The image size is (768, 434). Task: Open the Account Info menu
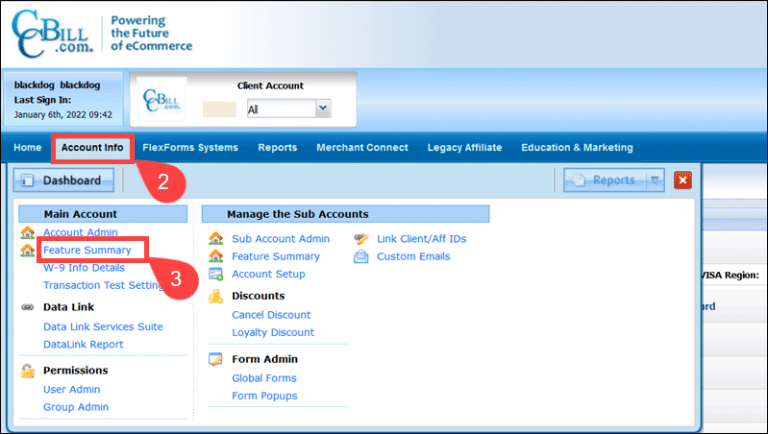point(92,148)
